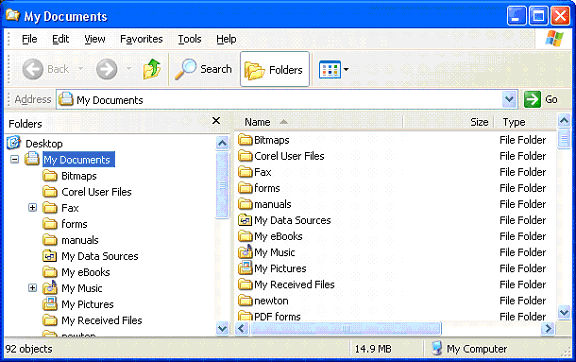Click Fax folder icon in tree
Image resolution: width=576 pixels, height=362 pixels.
click(50, 208)
